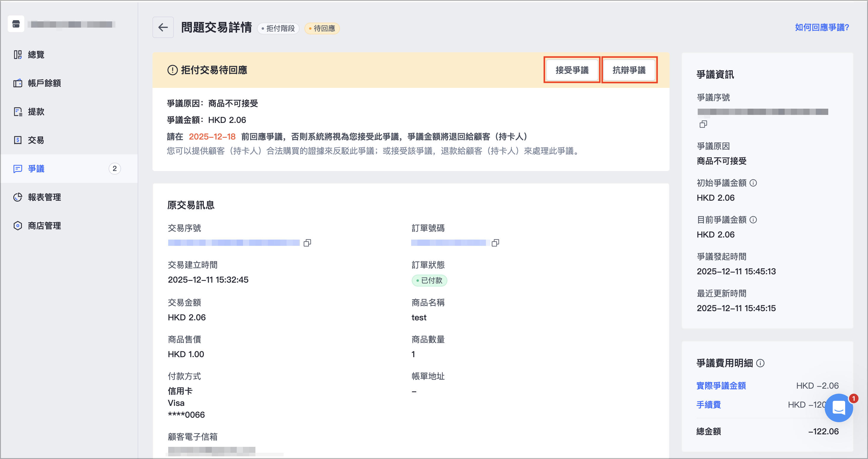868x459 pixels.
Task: Click 最近更新時間 value 2025-12-11 15:45:15
Action: [736, 308]
